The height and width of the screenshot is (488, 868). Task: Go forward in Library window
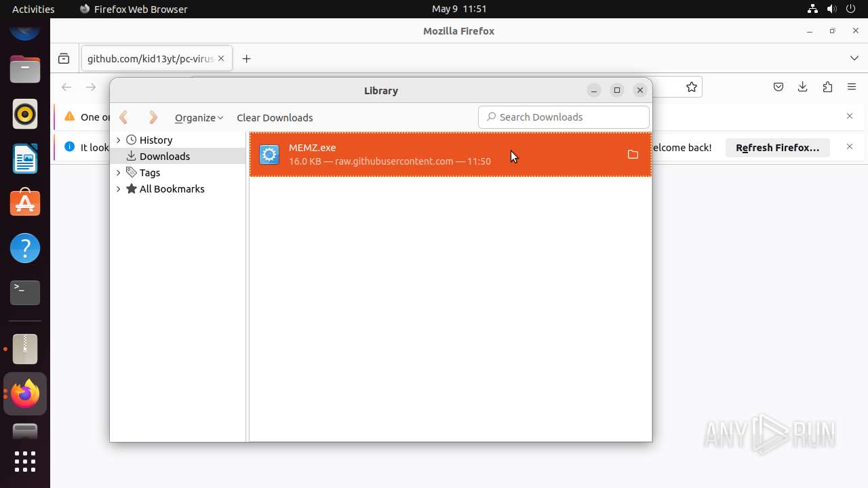[153, 117]
